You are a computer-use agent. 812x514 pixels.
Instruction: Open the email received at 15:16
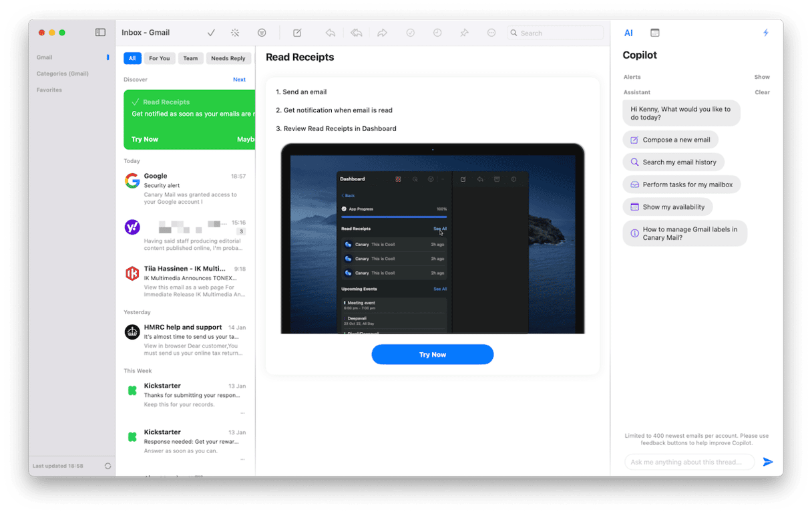186,235
